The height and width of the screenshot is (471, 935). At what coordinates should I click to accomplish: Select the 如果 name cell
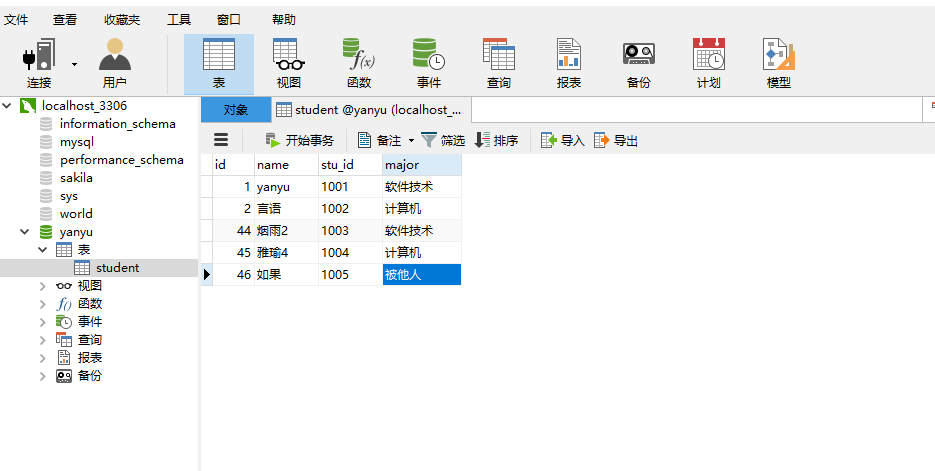point(286,275)
